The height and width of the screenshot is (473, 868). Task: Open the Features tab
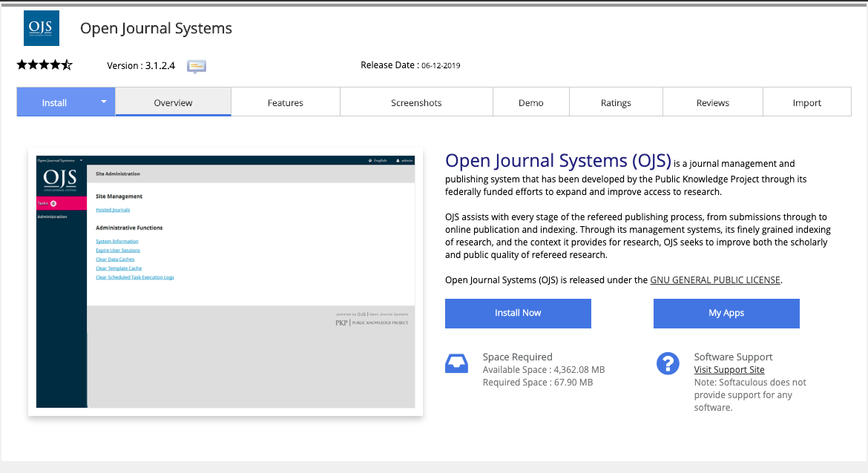click(x=286, y=102)
